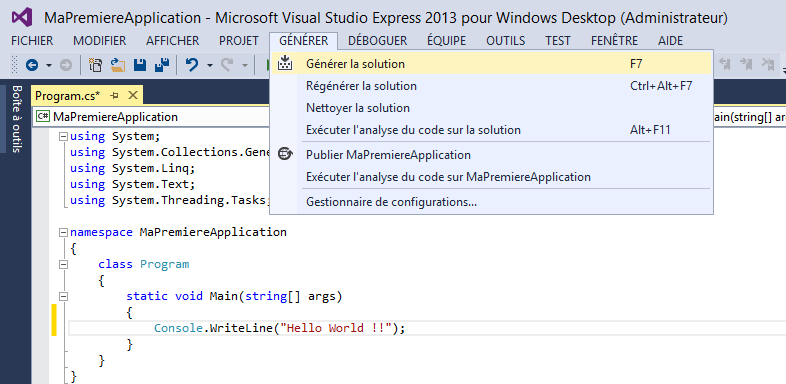Click the Visual Studio logo icon

click(22, 18)
